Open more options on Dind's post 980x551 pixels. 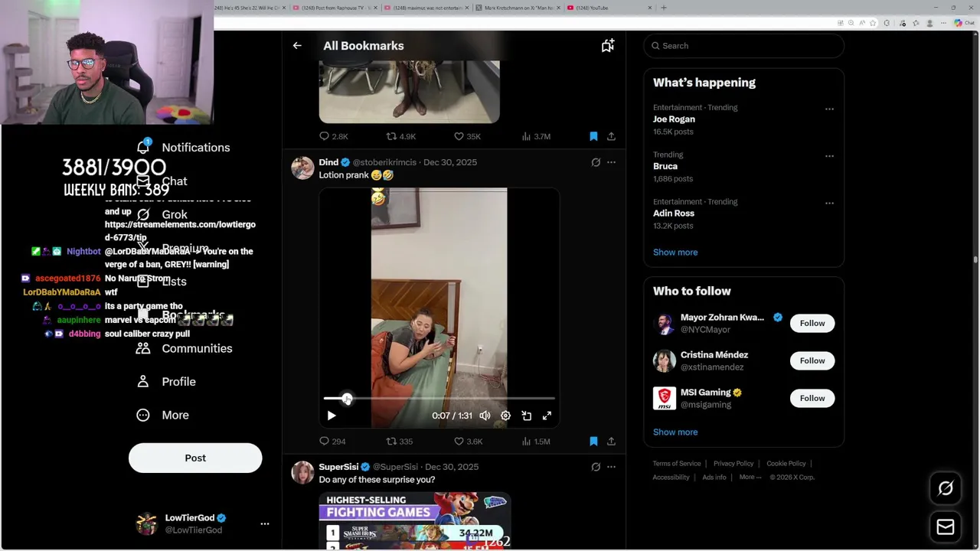pos(611,162)
